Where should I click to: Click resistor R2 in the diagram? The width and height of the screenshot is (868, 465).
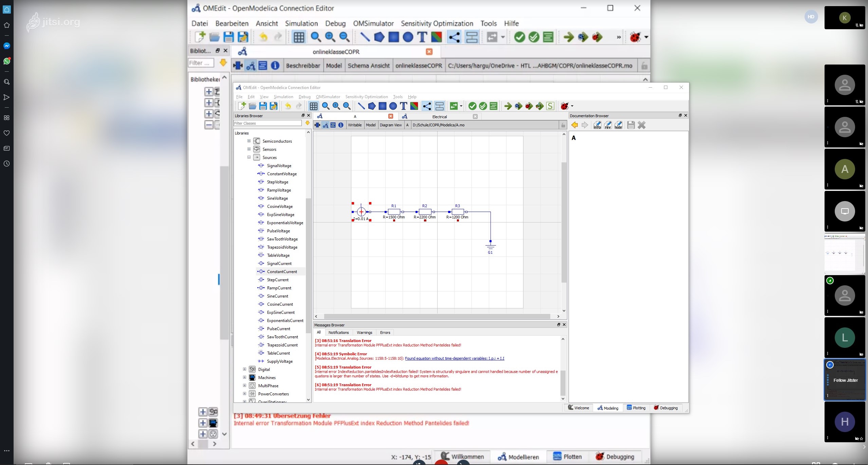point(425,212)
